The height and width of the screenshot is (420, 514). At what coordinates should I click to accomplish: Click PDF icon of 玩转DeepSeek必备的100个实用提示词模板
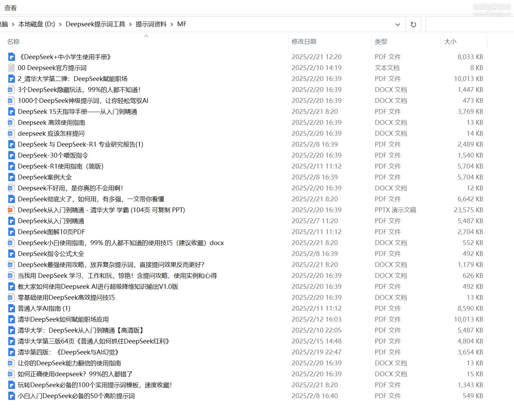(11, 385)
